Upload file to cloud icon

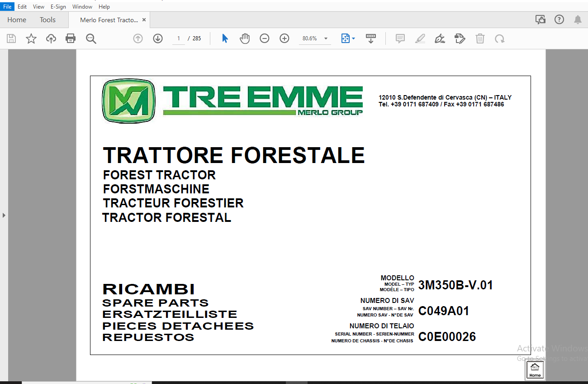click(x=51, y=38)
